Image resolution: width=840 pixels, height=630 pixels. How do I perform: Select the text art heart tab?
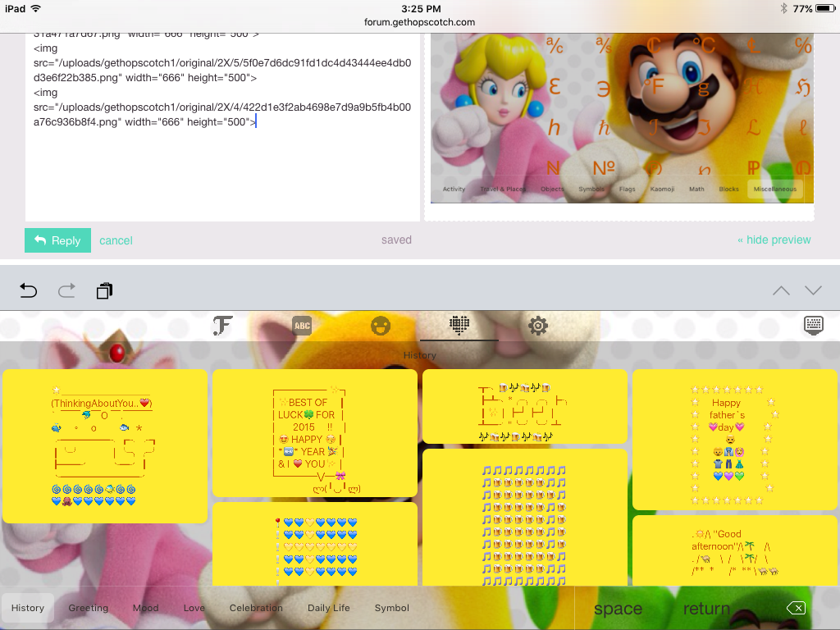(x=459, y=325)
